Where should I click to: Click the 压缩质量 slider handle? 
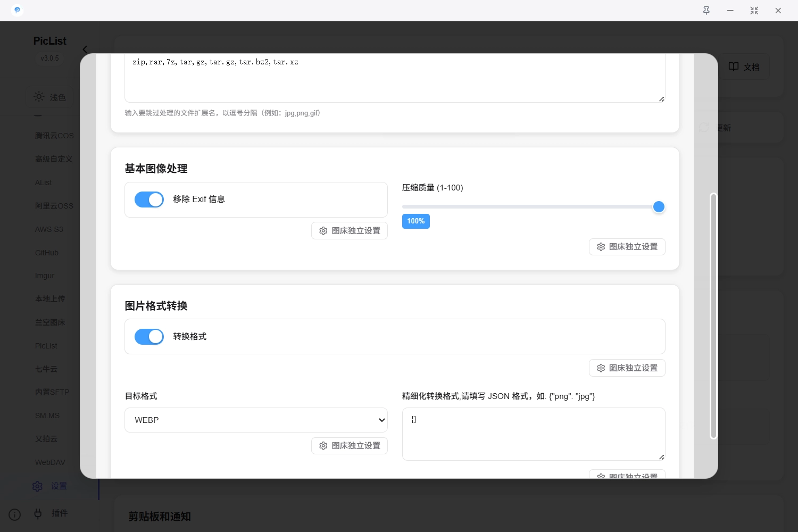[x=659, y=207]
